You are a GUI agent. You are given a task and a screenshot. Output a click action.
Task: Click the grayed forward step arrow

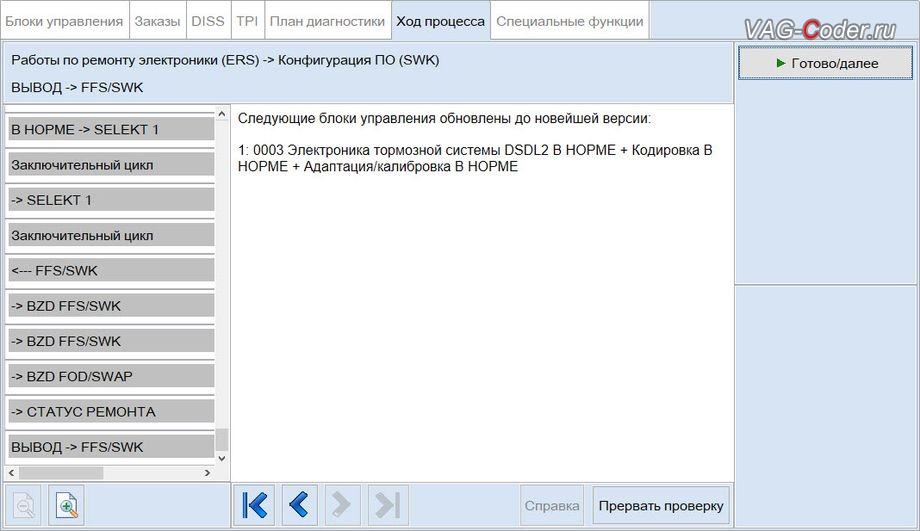343,506
